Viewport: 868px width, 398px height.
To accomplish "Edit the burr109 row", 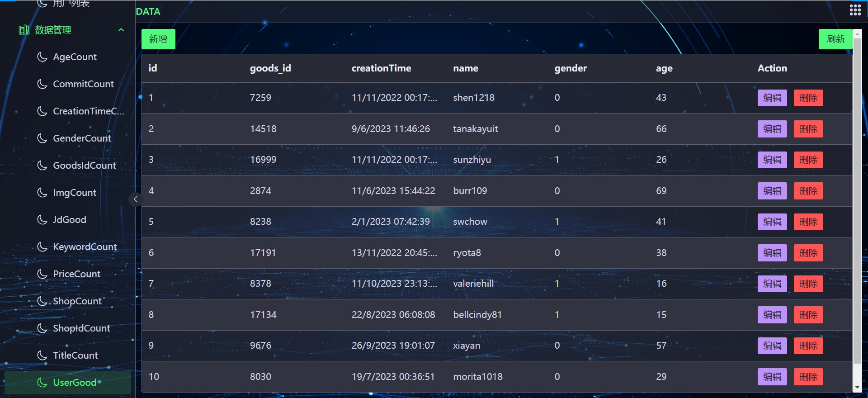I will (x=772, y=191).
